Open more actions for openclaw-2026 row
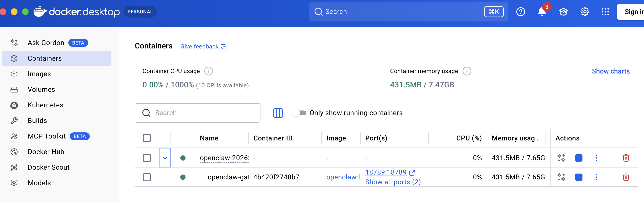Screen dimensions: 644x203 596,158
